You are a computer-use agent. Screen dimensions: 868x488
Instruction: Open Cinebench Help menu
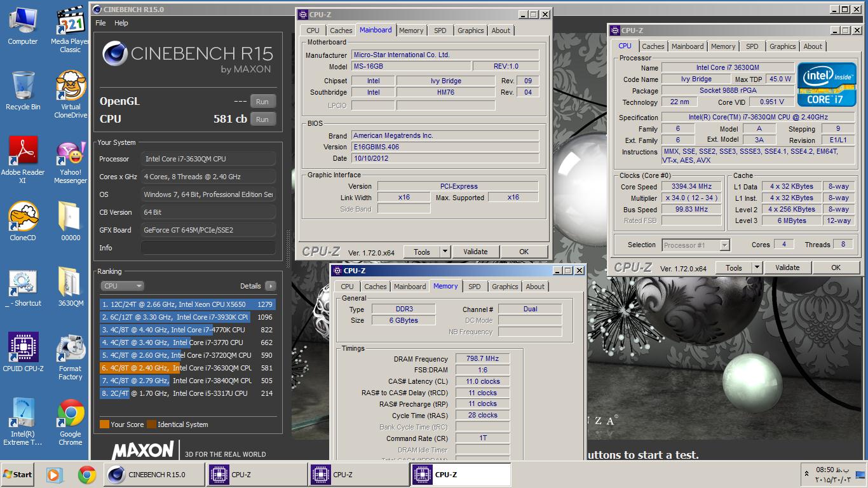[x=121, y=23]
